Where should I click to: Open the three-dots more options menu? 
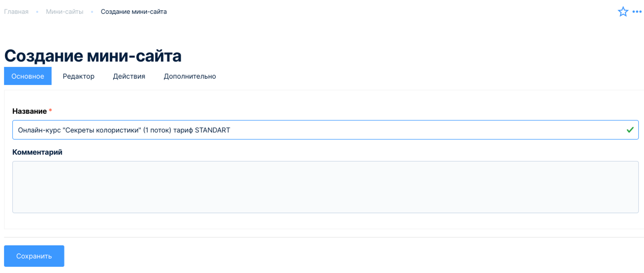coord(637,12)
